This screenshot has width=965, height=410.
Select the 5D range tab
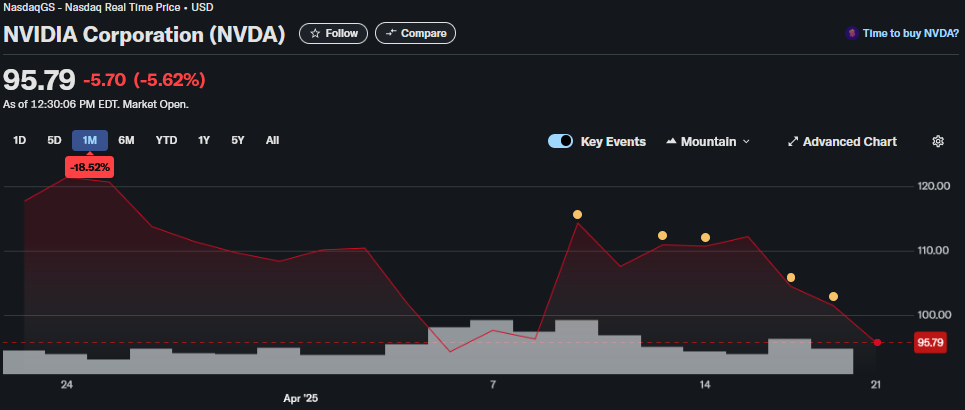[x=54, y=140]
